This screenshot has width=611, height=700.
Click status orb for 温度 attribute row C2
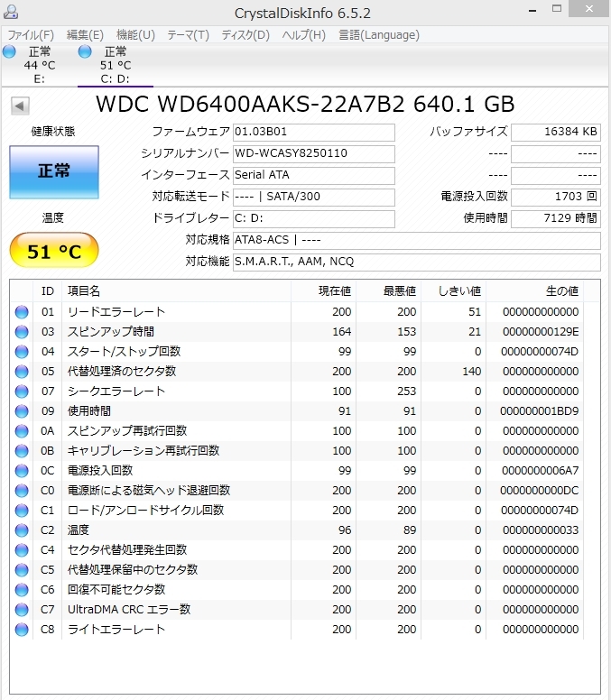pos(22,530)
